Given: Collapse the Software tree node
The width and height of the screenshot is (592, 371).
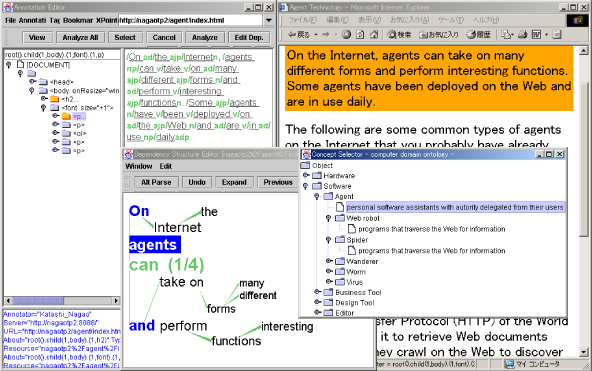Looking at the screenshot, I should point(306,186).
